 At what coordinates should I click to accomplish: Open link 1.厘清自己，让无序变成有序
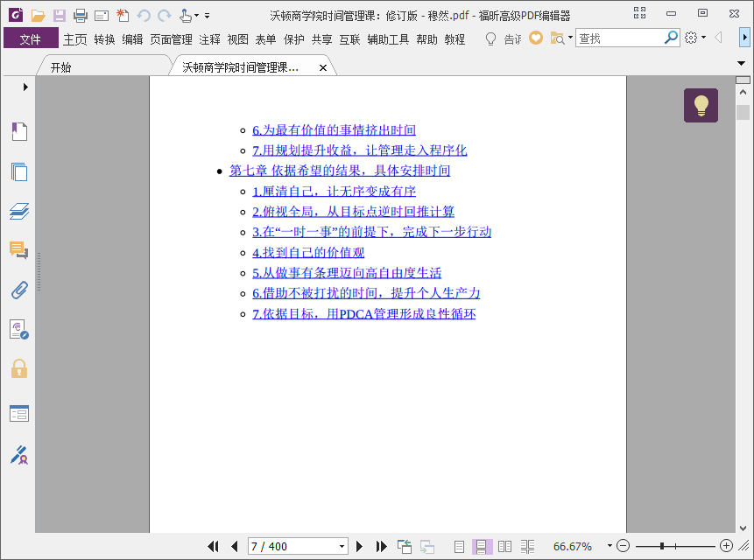[x=335, y=191]
